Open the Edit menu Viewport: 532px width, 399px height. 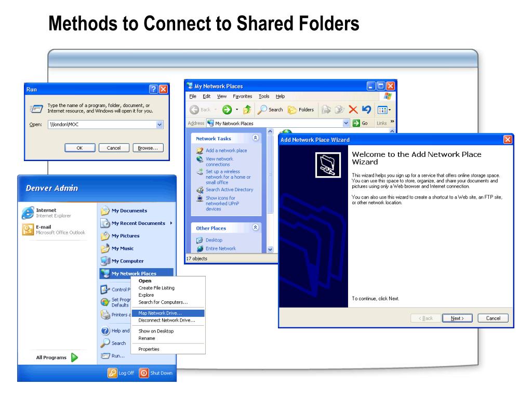(x=207, y=96)
